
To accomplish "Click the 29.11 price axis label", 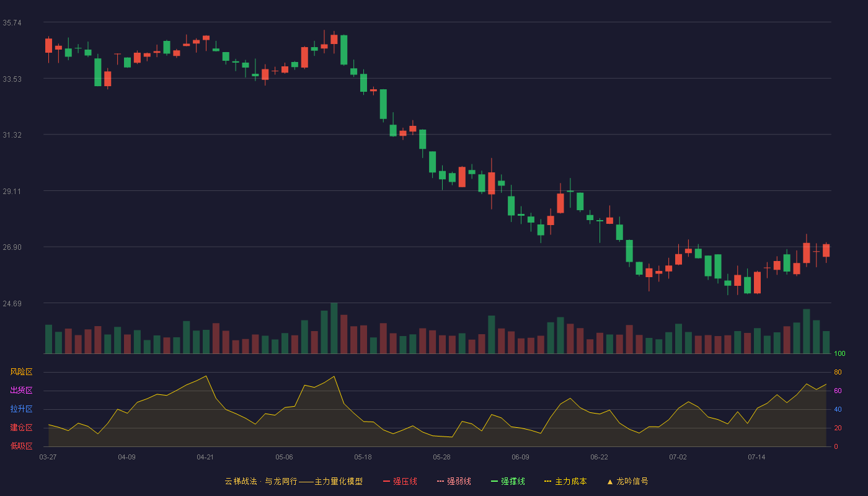I will (12, 192).
